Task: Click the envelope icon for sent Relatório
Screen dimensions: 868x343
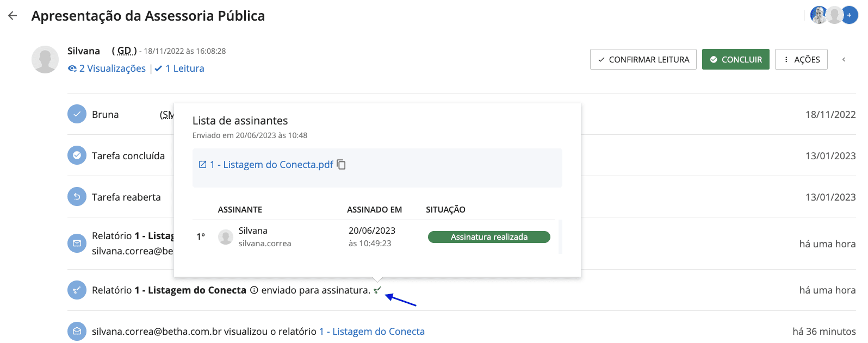Action: point(77,243)
